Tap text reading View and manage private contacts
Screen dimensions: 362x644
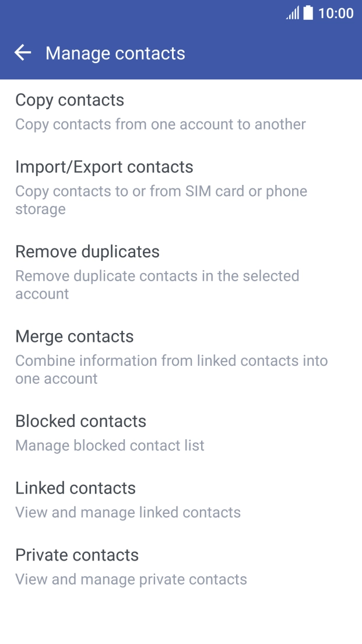(131, 579)
